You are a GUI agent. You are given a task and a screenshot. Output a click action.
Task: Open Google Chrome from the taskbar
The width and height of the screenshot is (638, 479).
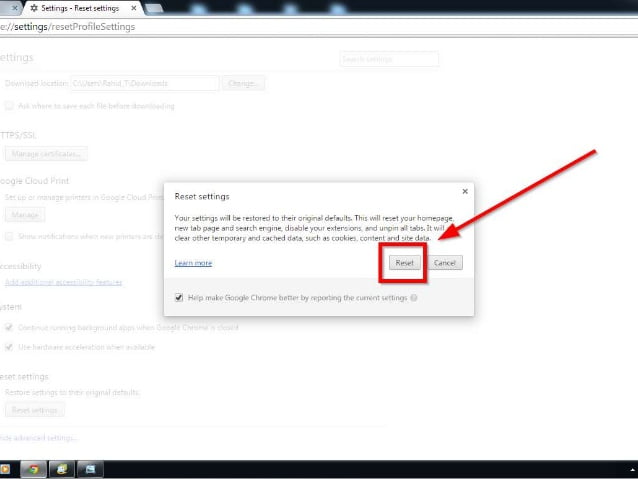33,469
